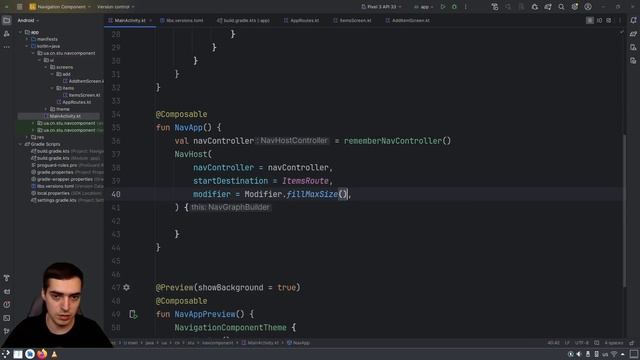
Task: Open the Build Variants left sidebar icon
Action: point(7,278)
